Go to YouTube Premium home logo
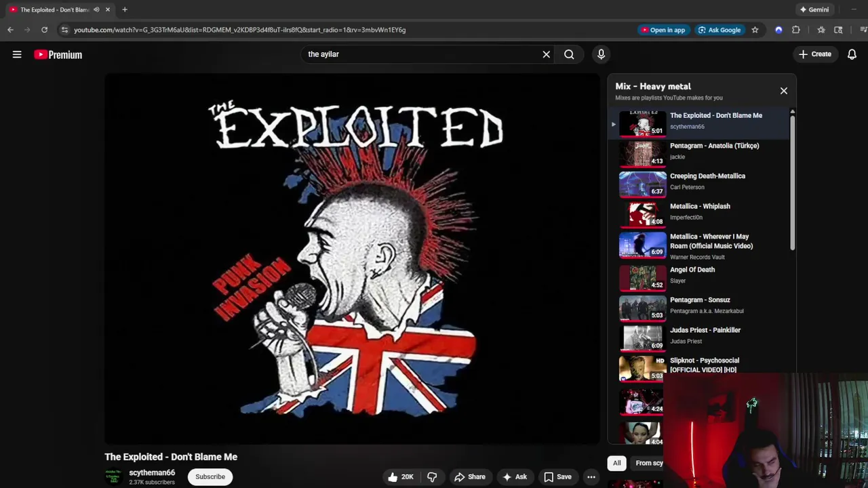Viewport: 868px width, 488px height. tap(58, 55)
